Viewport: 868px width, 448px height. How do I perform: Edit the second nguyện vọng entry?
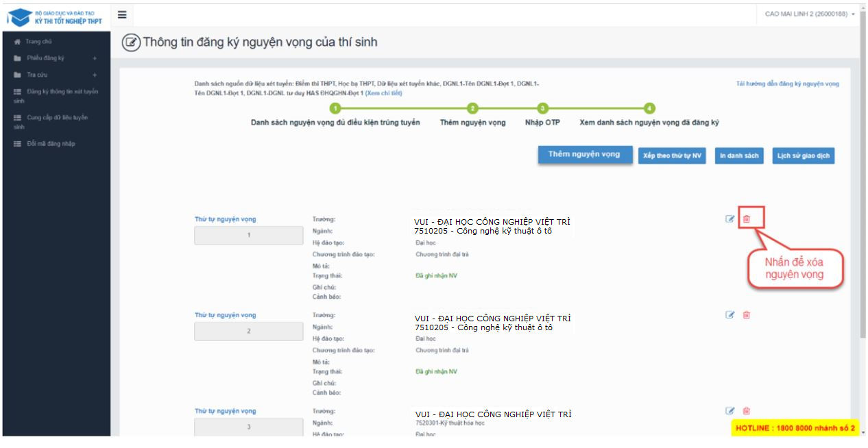(x=730, y=315)
